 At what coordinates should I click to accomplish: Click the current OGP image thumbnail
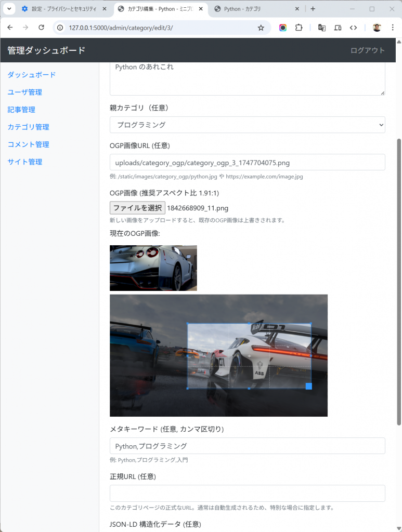click(x=153, y=268)
